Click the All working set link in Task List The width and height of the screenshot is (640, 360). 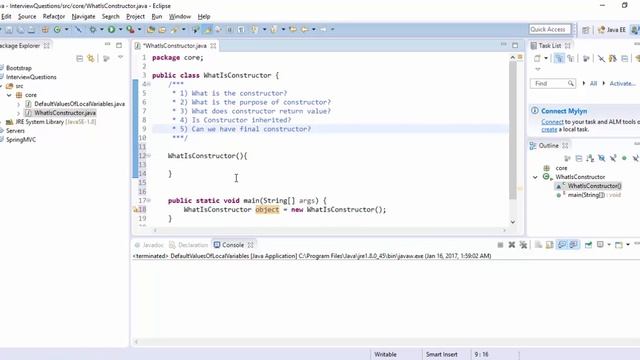pyautogui.click(x=593, y=83)
